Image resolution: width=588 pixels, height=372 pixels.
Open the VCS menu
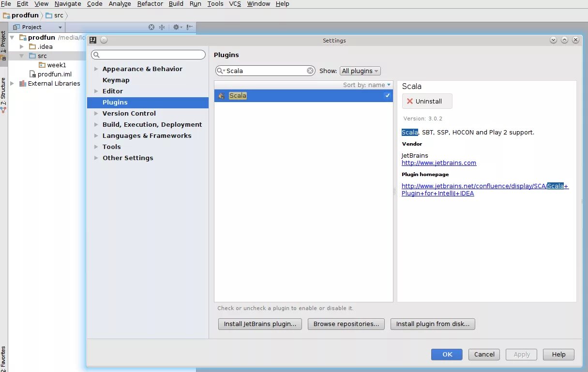point(235,3)
